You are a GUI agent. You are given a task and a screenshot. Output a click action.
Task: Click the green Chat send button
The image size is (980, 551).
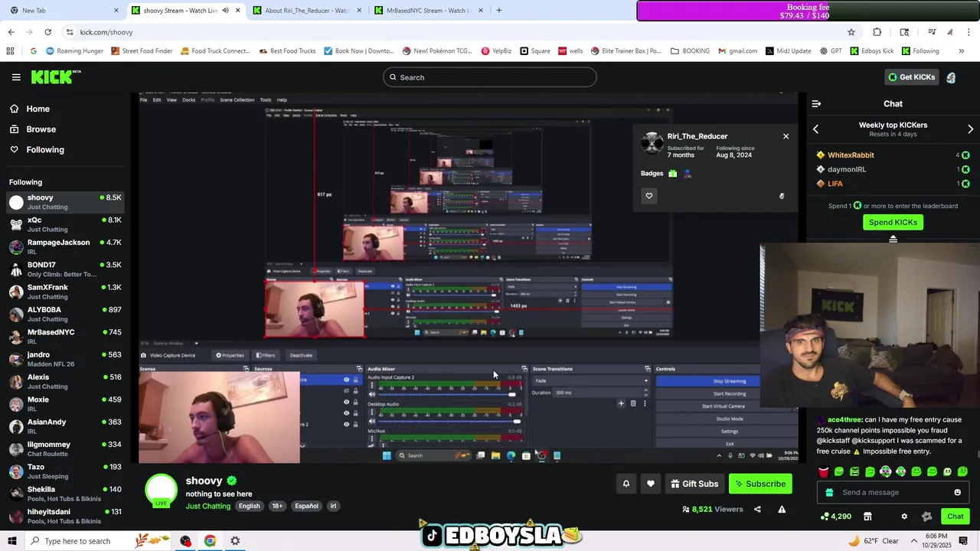tap(955, 517)
